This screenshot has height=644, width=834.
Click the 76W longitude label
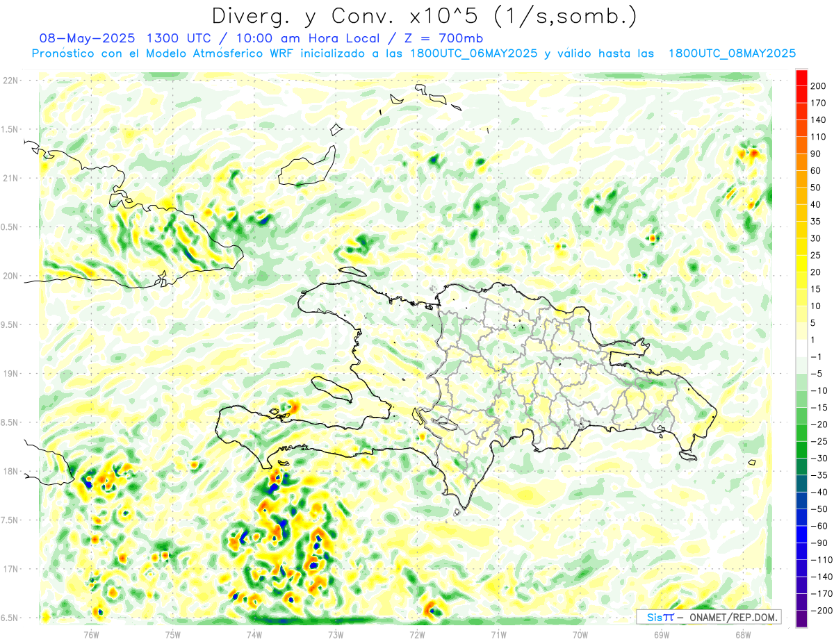91,634
